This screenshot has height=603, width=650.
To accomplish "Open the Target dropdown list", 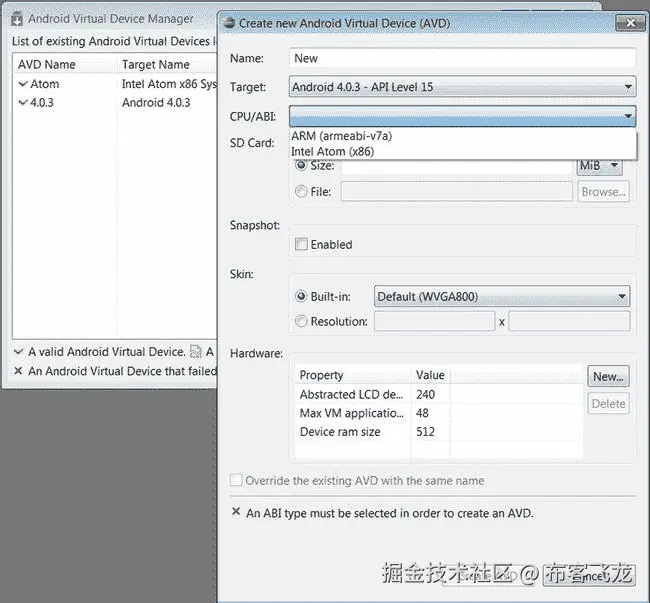I will pyautogui.click(x=462, y=87).
